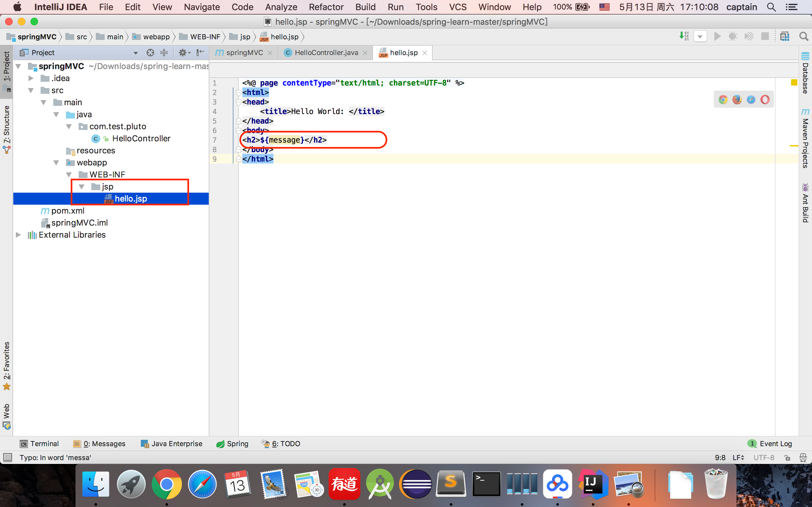Open in Opera browser preview icon
The image size is (812, 507).
[765, 99]
